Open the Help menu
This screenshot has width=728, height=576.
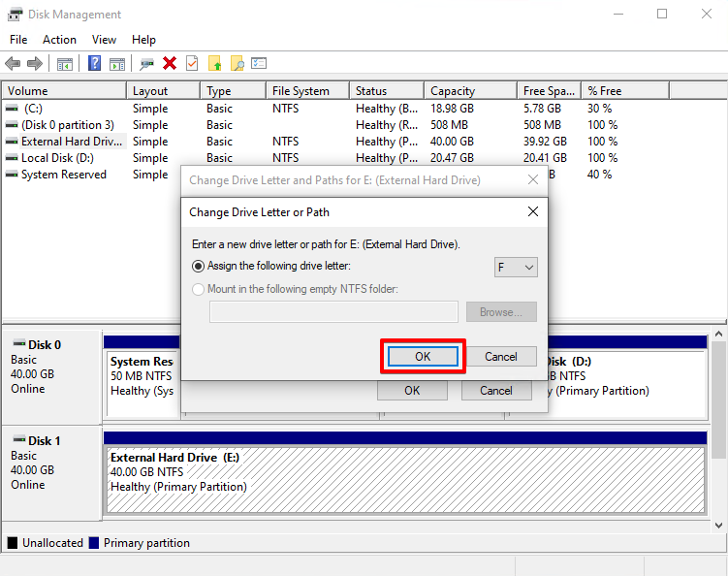click(x=143, y=40)
